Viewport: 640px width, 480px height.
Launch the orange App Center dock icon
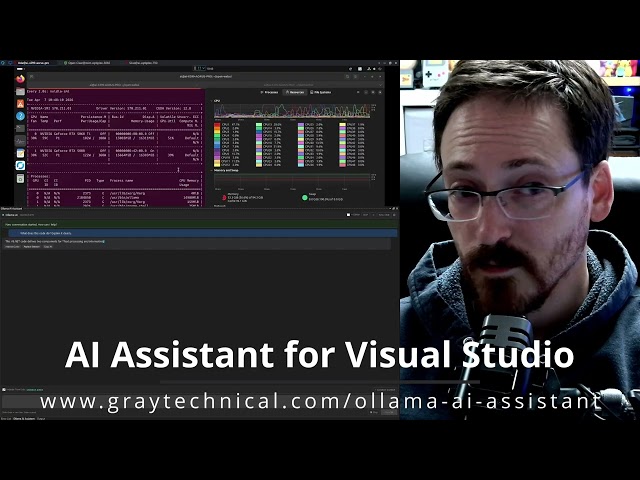20,104
